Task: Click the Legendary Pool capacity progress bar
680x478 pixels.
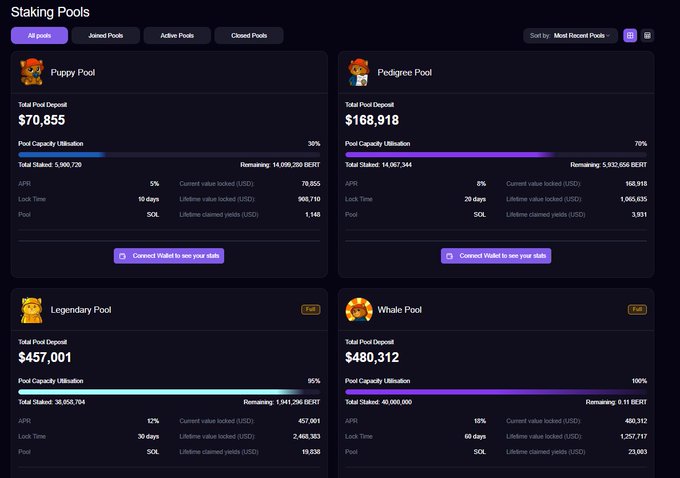Action: 169,392
